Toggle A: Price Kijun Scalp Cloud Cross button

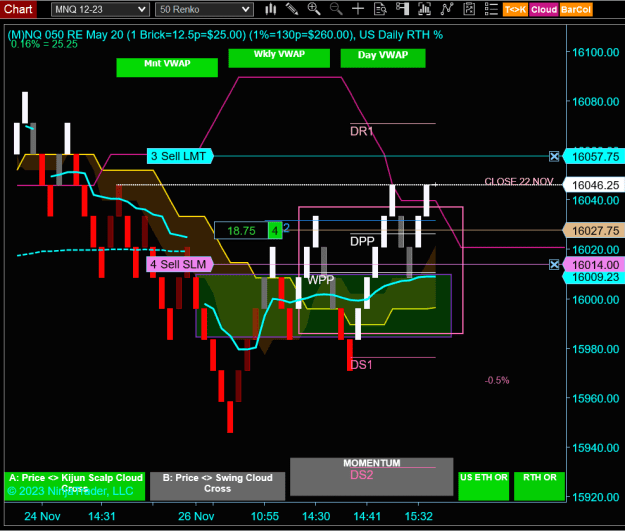pos(75,486)
